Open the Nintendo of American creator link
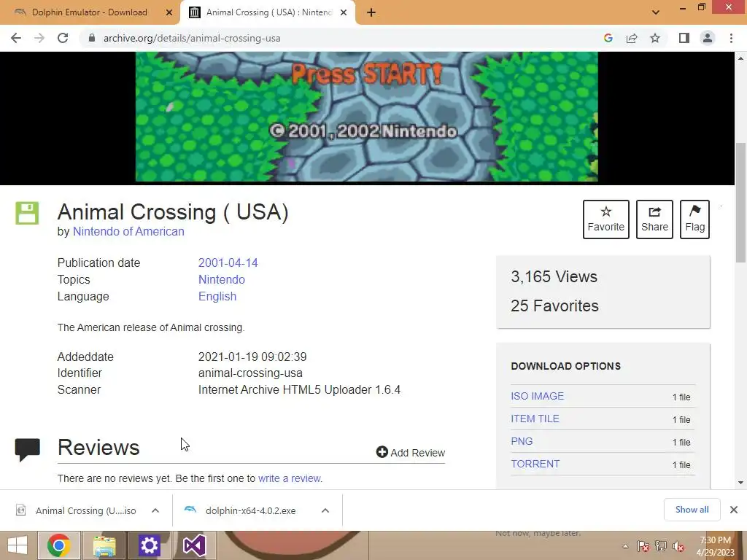The height and width of the screenshot is (560, 747). click(x=128, y=231)
